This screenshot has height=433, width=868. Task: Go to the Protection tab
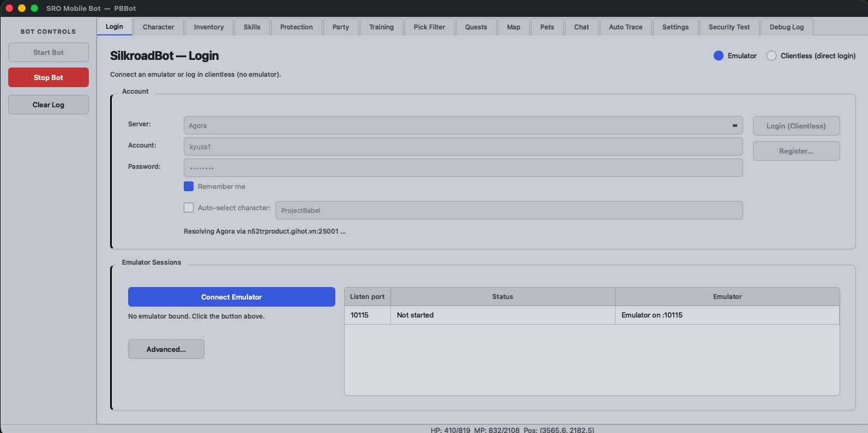click(x=297, y=27)
